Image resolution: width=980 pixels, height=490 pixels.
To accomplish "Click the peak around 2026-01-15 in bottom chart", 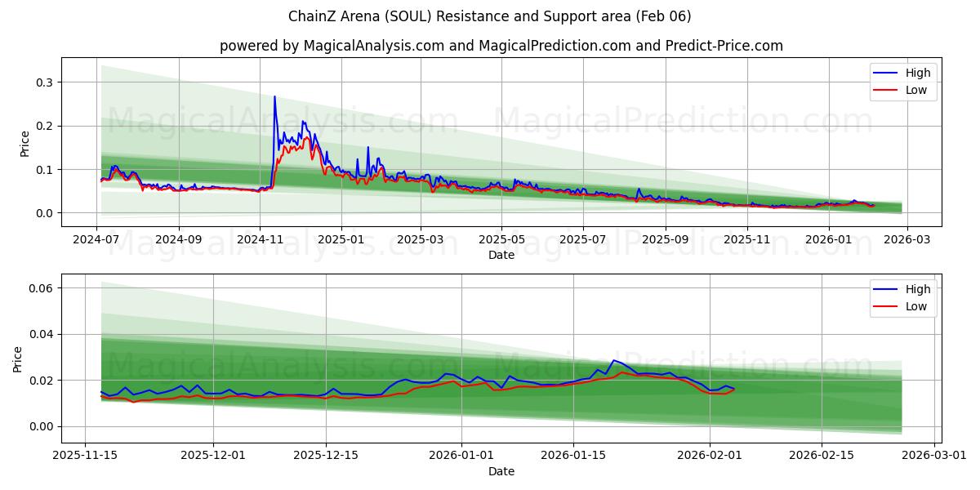I will pyautogui.click(x=615, y=358).
